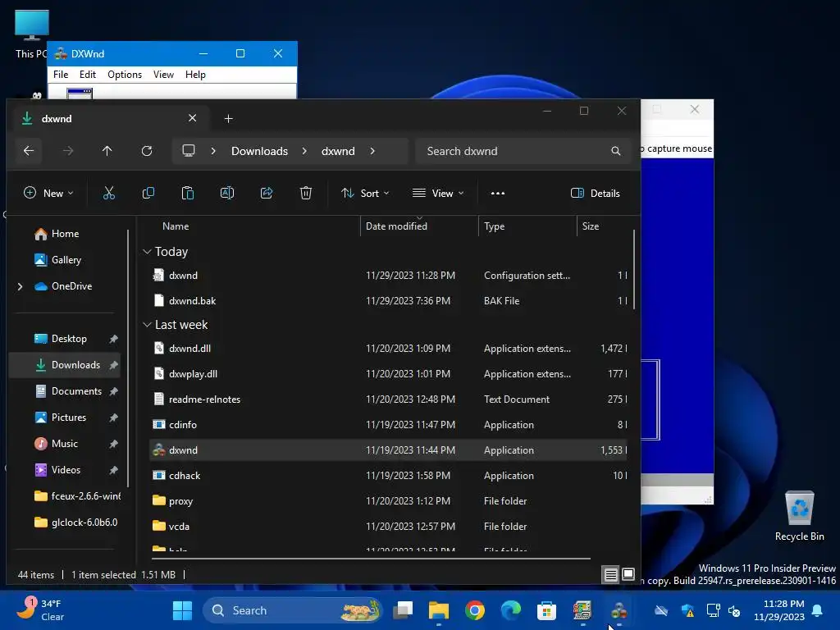
Task: Open the View menu in DXWnd
Action: point(163,75)
